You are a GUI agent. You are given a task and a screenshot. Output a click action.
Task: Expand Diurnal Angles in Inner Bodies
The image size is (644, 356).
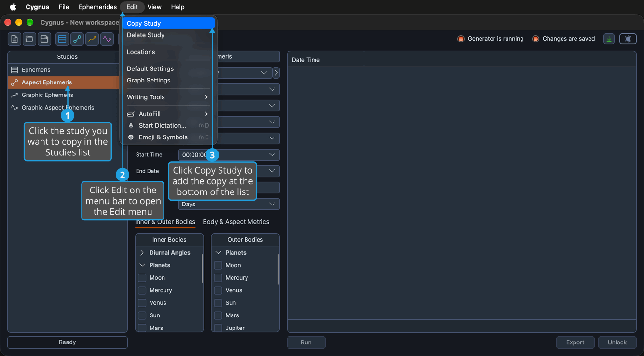(x=142, y=253)
